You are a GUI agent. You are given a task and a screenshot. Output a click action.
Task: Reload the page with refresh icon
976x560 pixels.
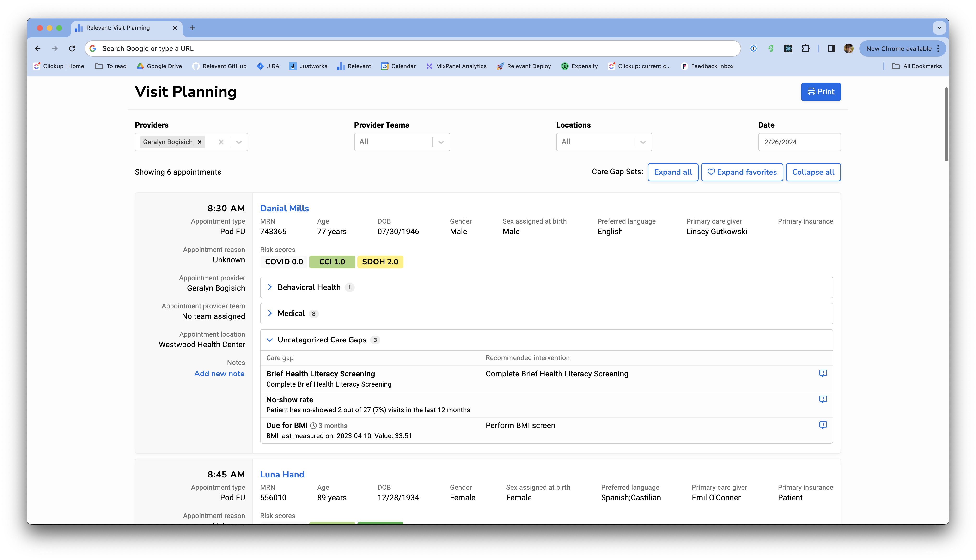[x=72, y=48]
